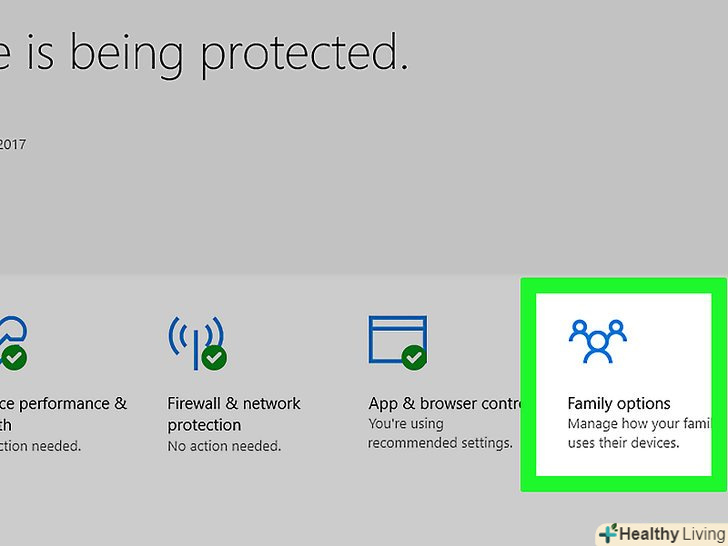Click the Family options people icon

click(597, 341)
